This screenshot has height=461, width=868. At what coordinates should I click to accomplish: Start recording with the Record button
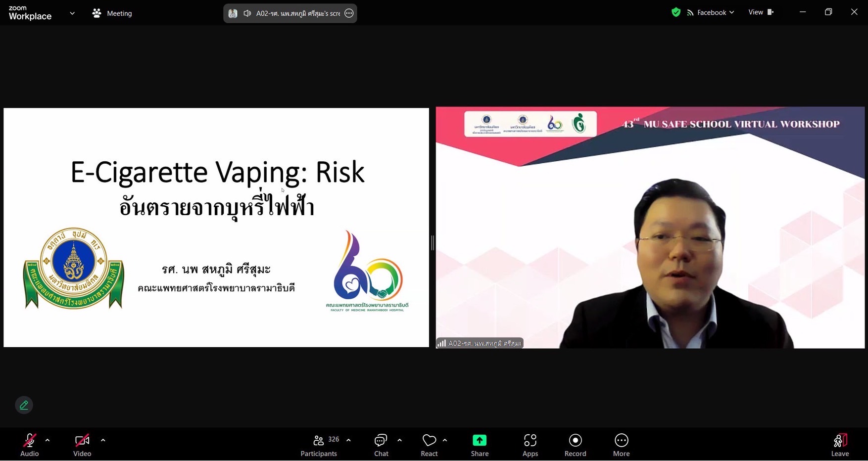[575, 445]
